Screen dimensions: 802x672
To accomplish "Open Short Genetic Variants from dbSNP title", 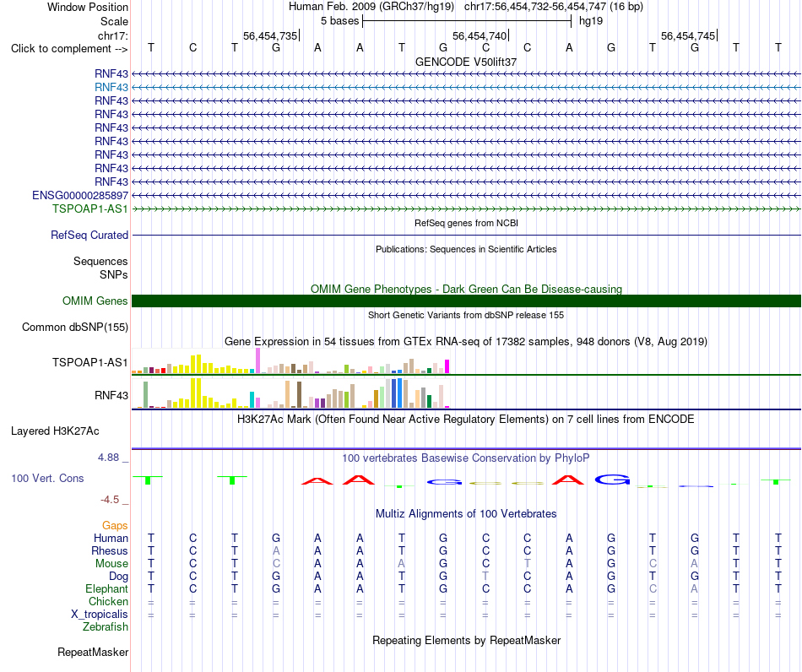I will pos(466,315).
